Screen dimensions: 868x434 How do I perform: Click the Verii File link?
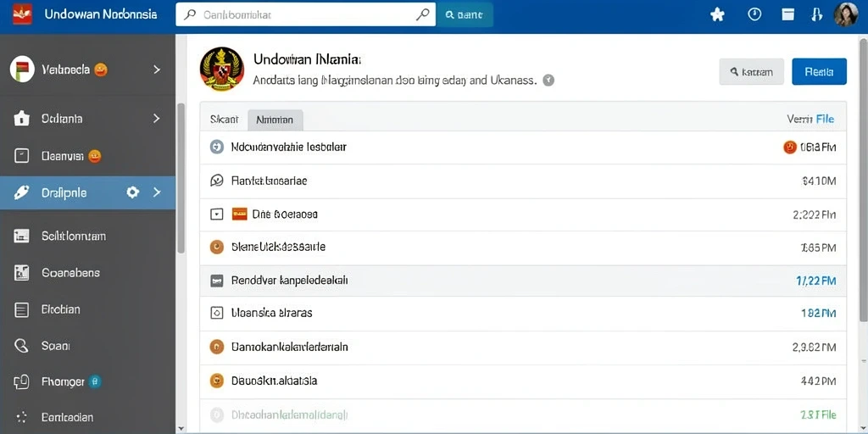click(810, 119)
